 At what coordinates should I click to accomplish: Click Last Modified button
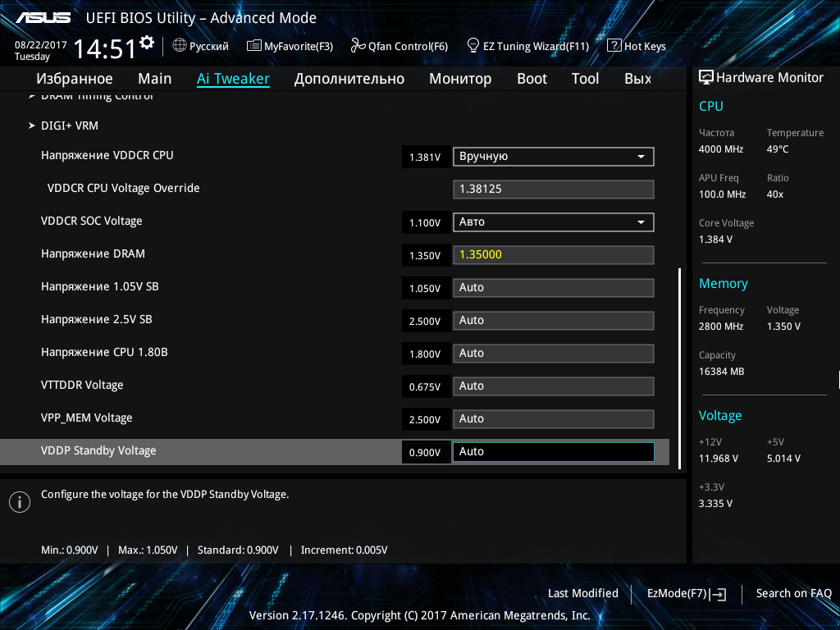[x=583, y=594]
